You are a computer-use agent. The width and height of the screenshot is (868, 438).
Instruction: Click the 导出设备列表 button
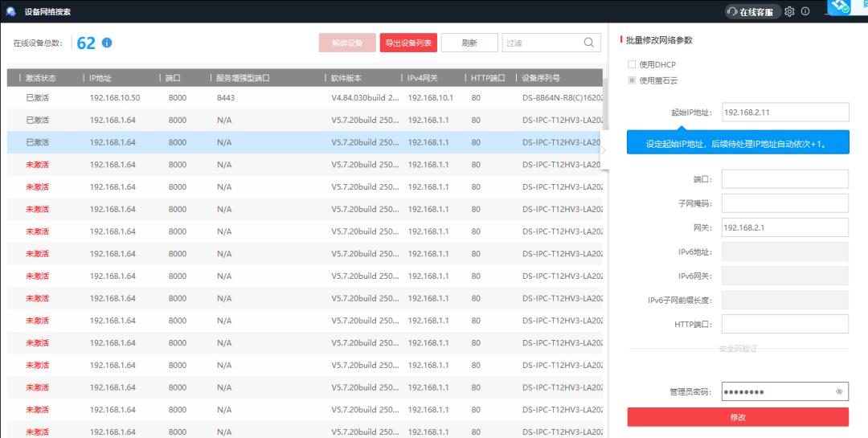click(408, 43)
